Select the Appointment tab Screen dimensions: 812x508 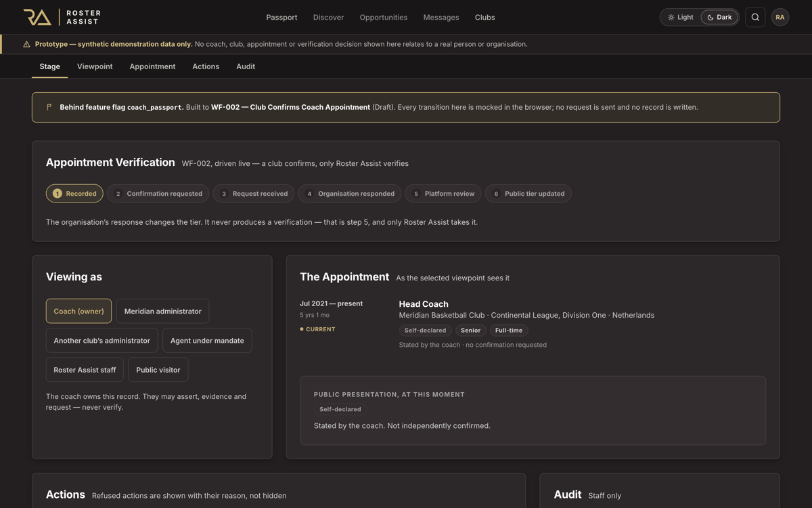click(152, 66)
